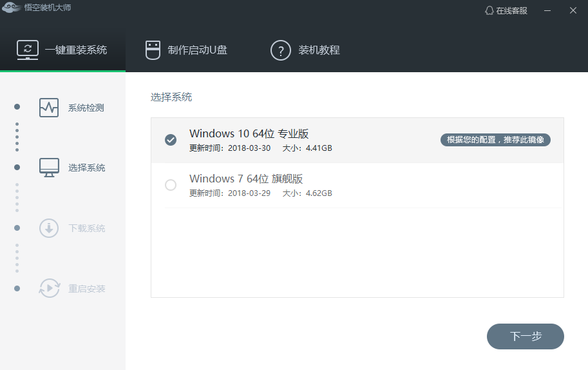588x370 pixels.
Task: Click the 在线客服 bell icon
Action: click(x=489, y=10)
